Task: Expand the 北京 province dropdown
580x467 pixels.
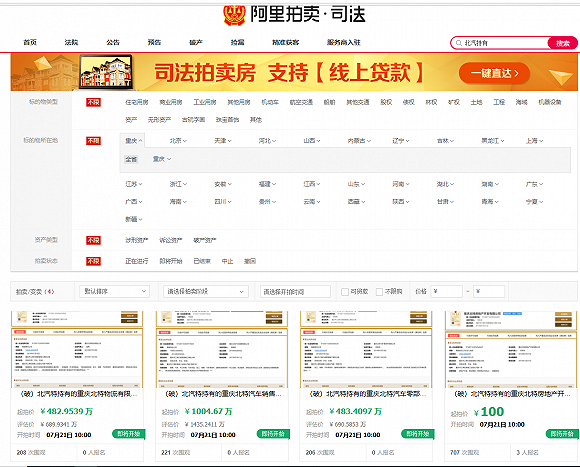Action: 178,141
